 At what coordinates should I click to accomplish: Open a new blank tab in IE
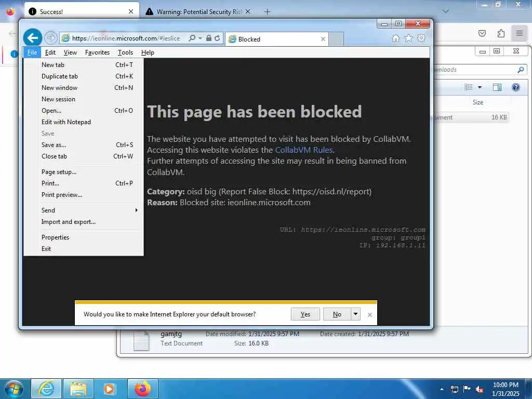pos(336,39)
